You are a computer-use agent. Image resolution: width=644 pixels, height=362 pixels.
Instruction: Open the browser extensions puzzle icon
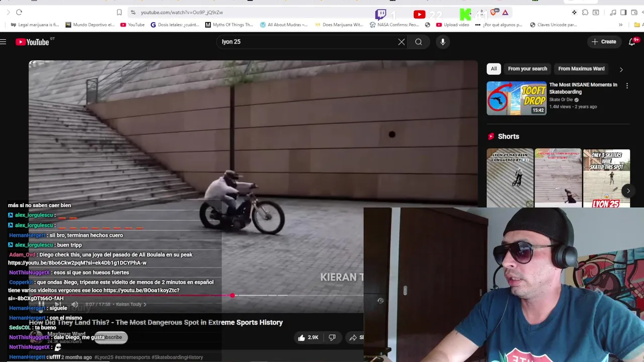[x=585, y=12]
